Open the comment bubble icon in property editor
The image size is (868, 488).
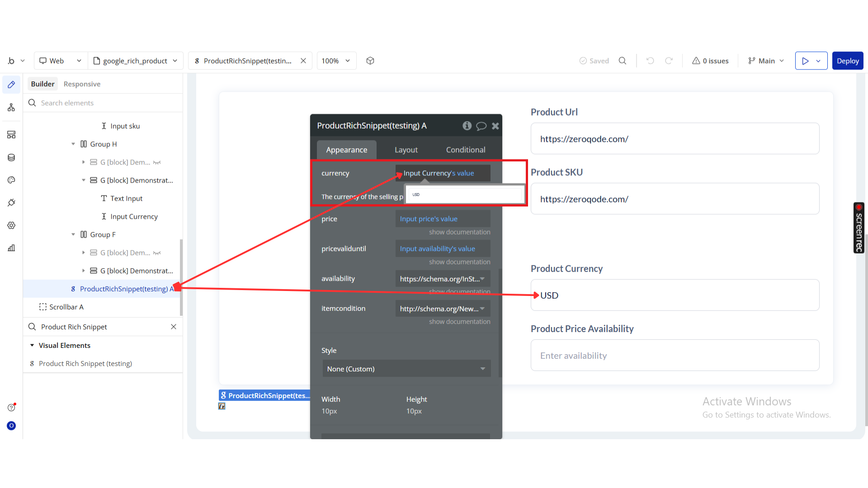click(481, 126)
